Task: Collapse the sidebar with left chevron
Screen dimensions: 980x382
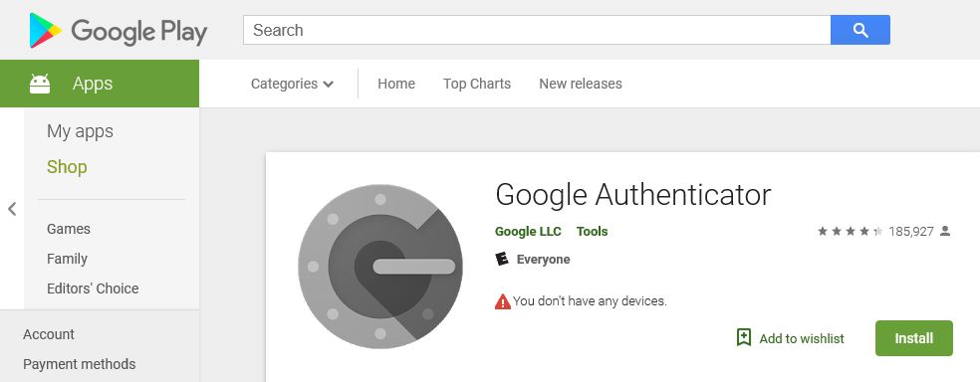Action: (x=12, y=209)
